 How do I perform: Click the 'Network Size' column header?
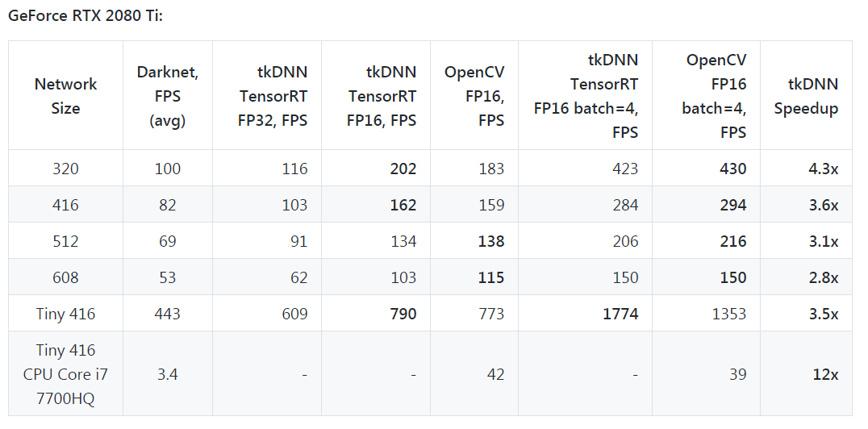pos(65,96)
